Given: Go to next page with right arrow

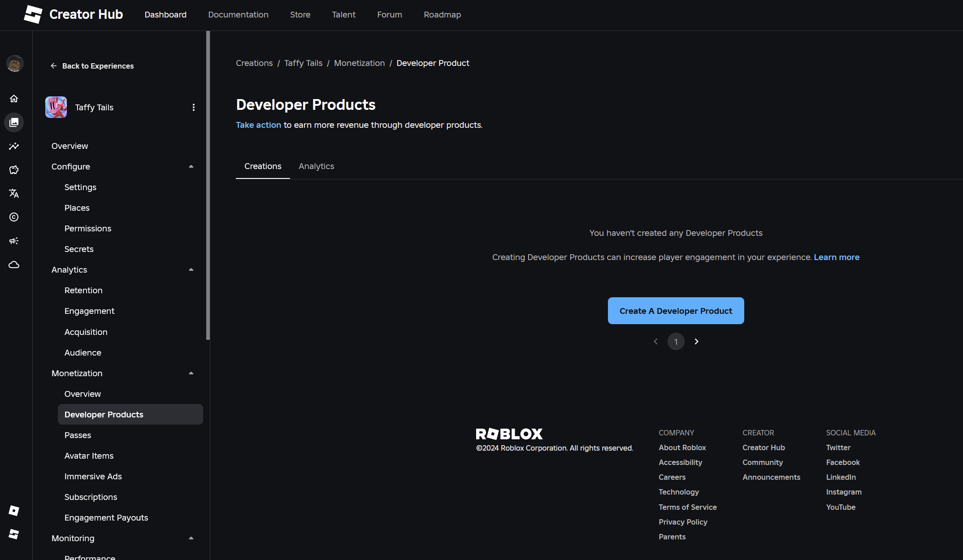Looking at the screenshot, I should click(696, 341).
